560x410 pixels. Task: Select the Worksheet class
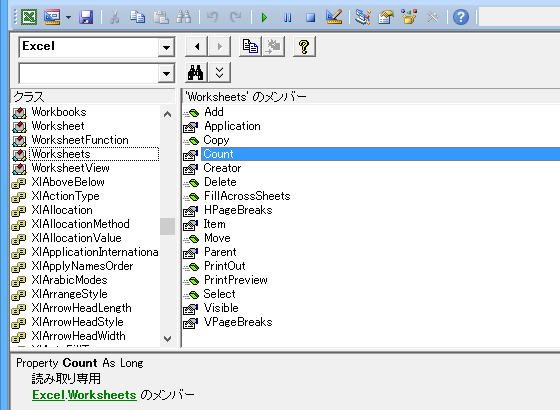(x=58, y=126)
